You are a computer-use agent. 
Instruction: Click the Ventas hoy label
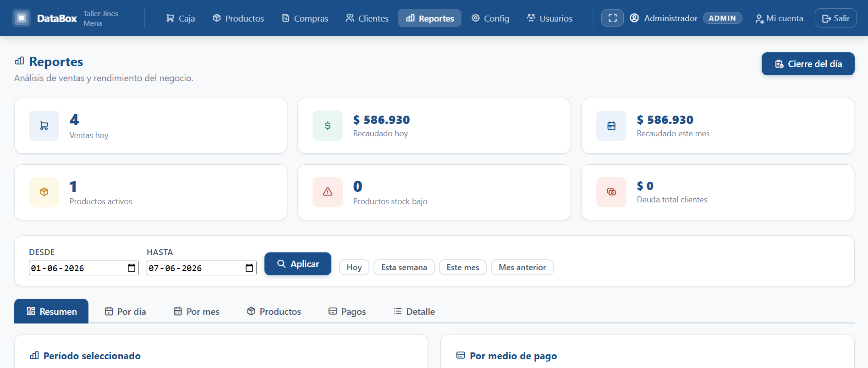89,135
